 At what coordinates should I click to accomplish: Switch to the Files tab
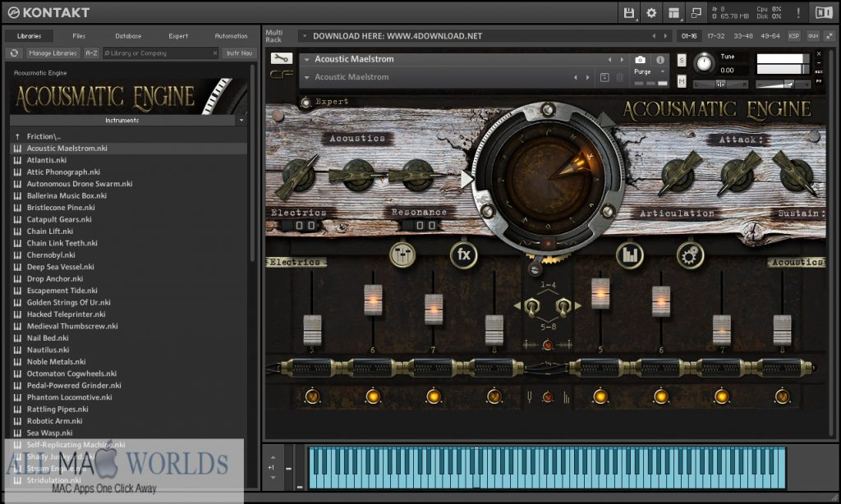tap(79, 36)
